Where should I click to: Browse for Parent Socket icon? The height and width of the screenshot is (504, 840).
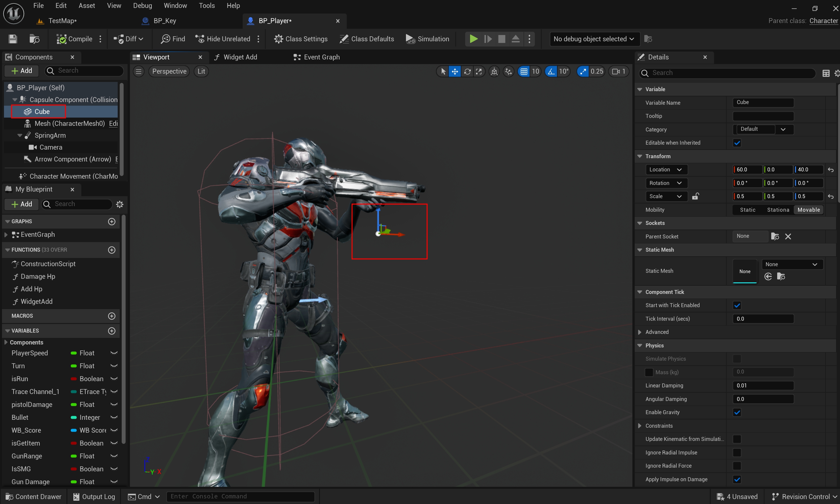[x=775, y=236]
